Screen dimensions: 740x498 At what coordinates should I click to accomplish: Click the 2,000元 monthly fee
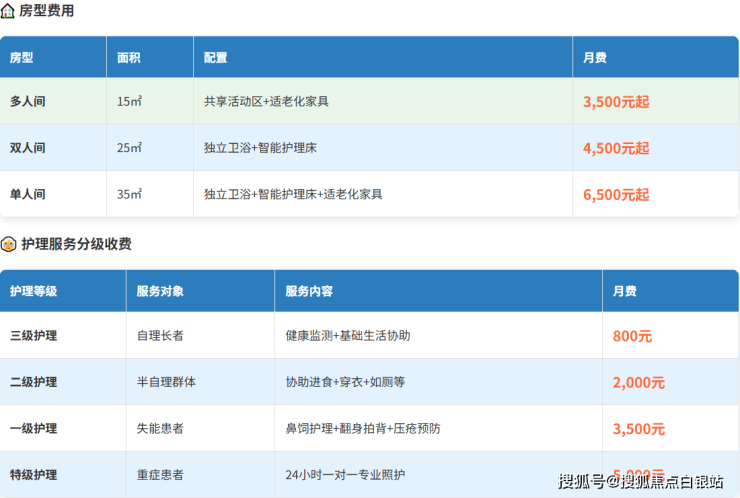tap(639, 382)
